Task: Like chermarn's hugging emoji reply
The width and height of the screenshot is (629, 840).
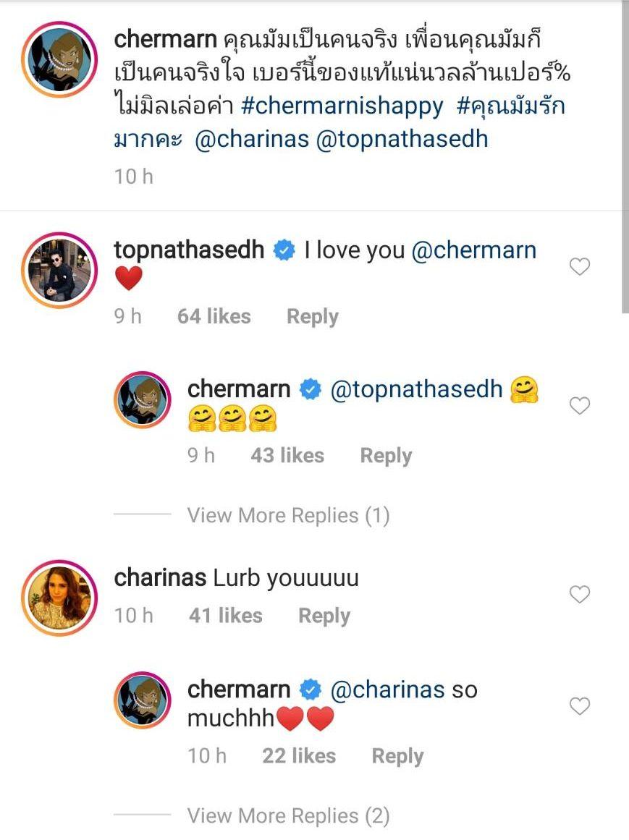Action: pos(580,407)
